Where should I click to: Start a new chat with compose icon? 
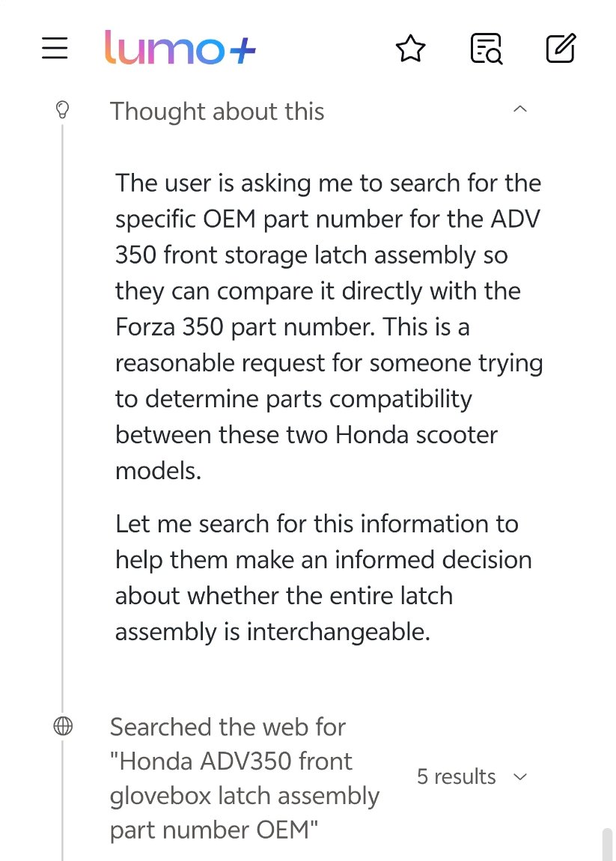561,49
